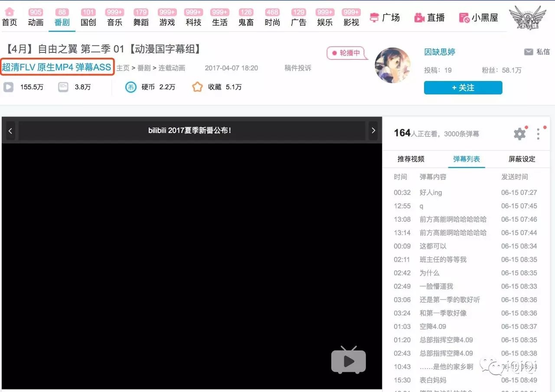Click the 主页 breadcrumb link
Image resolution: width=555 pixels, height=392 pixels.
pyautogui.click(x=123, y=68)
